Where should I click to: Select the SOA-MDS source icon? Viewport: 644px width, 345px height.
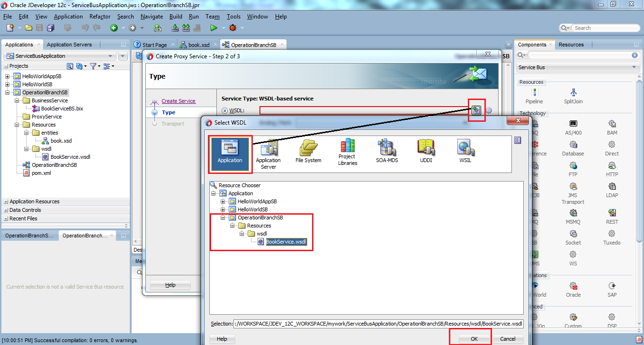(387, 151)
